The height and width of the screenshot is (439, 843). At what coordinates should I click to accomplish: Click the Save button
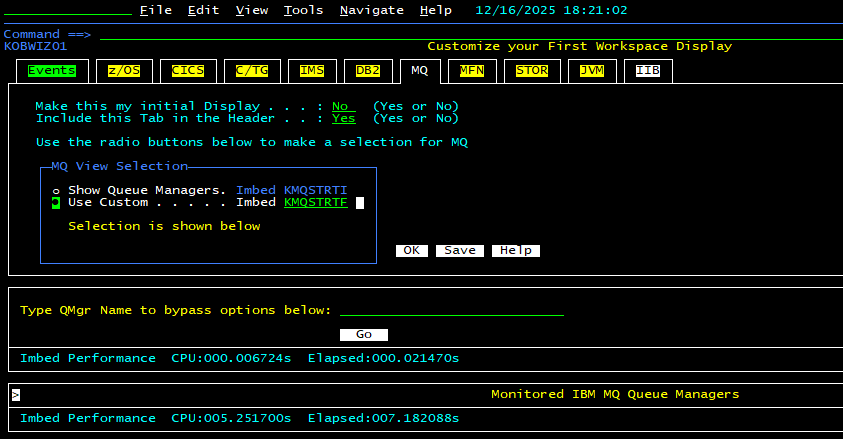click(460, 251)
